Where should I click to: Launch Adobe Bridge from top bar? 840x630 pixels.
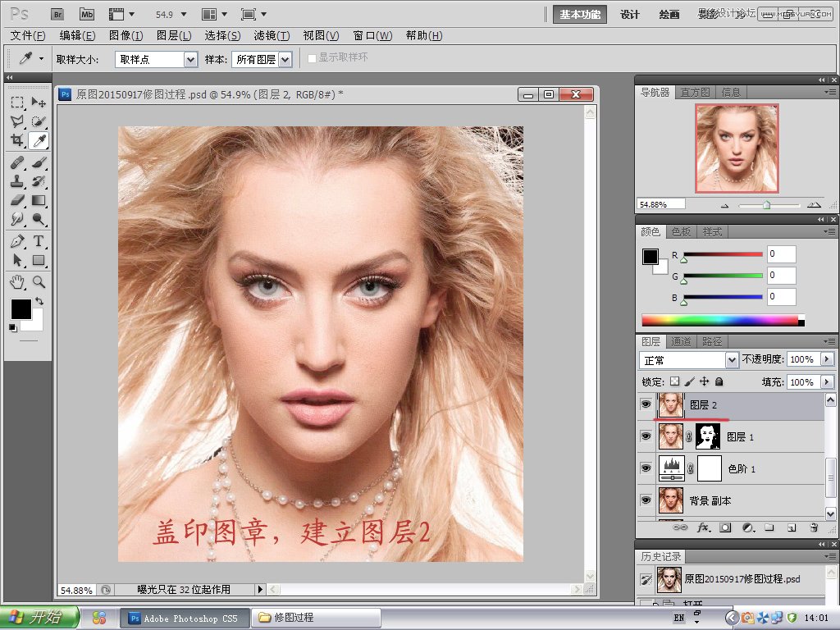[x=57, y=15]
